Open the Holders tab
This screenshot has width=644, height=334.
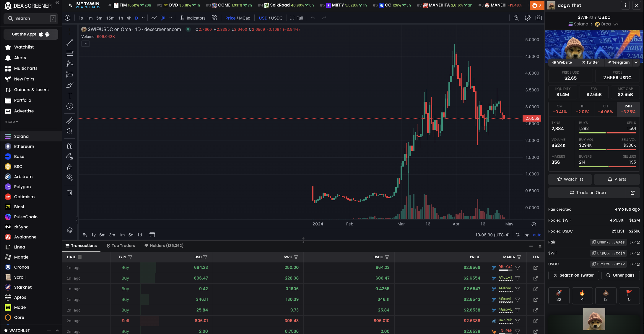(164, 246)
